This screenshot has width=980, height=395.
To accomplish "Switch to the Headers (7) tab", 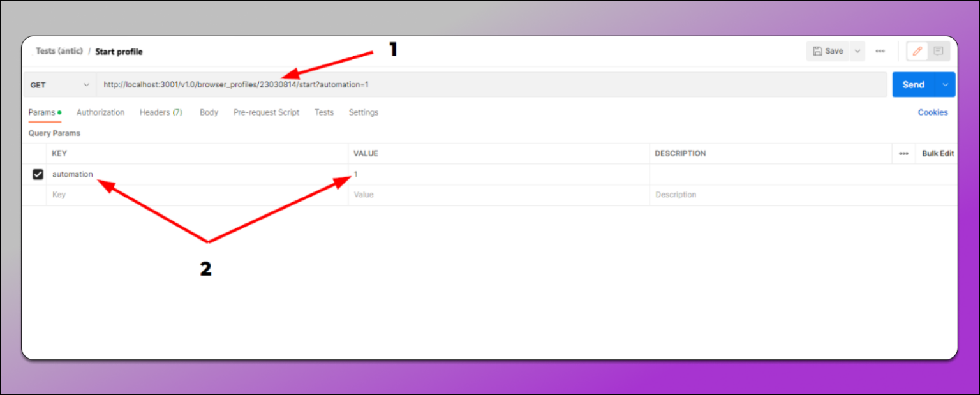I will tap(160, 112).
